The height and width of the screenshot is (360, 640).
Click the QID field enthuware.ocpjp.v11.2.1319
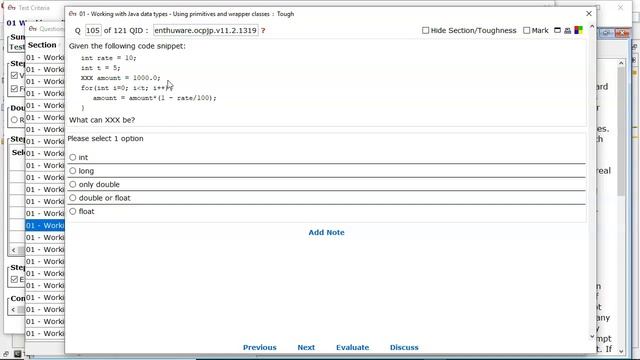[206, 31]
